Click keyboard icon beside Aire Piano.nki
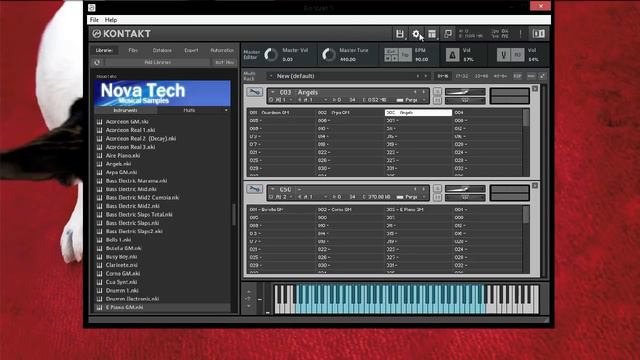This screenshot has width=640, height=360. (x=99, y=156)
